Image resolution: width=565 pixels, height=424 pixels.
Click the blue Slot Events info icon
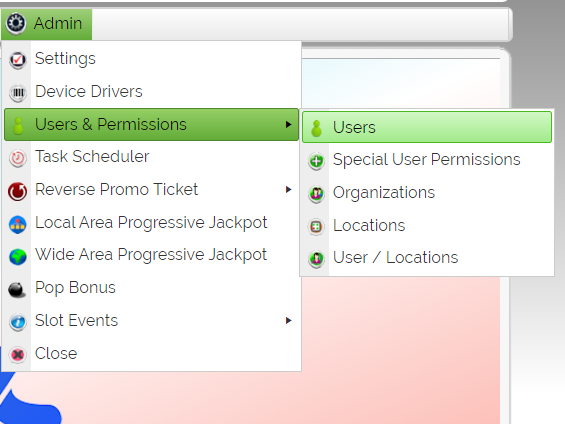coord(18,322)
